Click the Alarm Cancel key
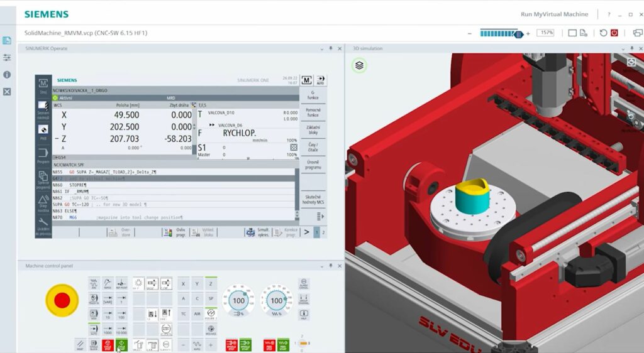The width and height of the screenshot is (644, 353). 304,284
